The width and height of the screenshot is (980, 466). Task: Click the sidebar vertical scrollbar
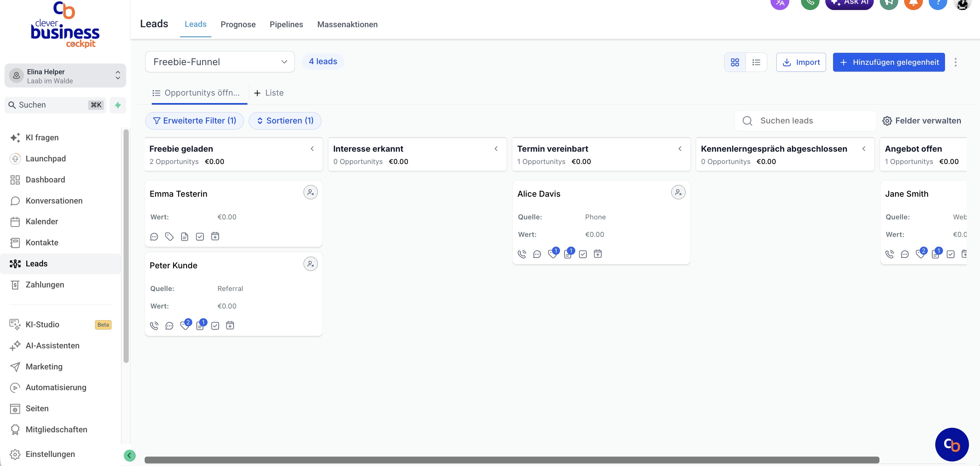pos(126,246)
